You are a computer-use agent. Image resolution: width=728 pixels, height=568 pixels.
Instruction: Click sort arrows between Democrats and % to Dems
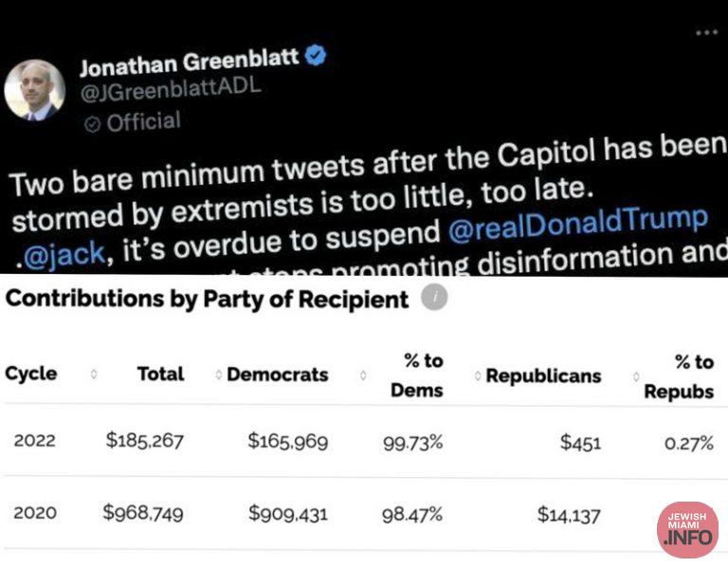pyautogui.click(x=363, y=376)
